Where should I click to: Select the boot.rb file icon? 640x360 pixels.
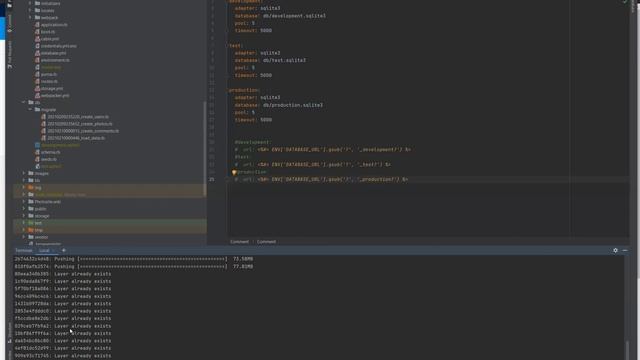[x=38, y=31]
